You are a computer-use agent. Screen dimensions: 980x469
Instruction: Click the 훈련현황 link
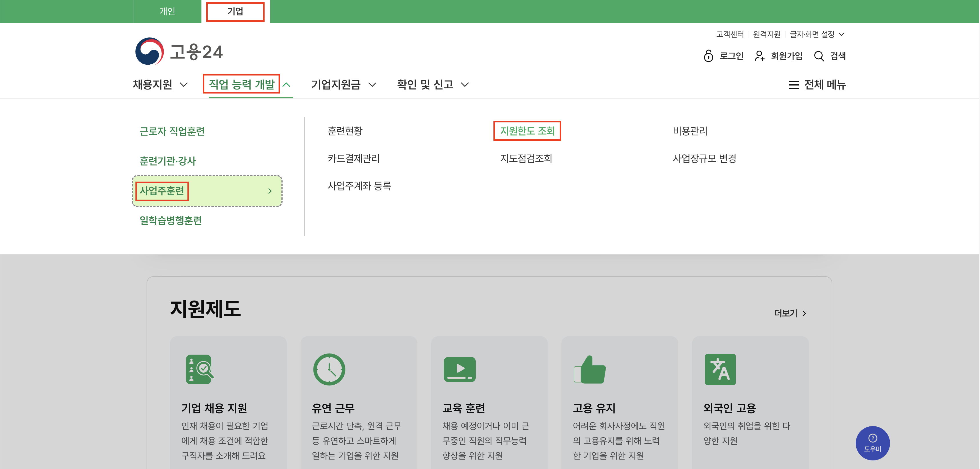tap(345, 131)
